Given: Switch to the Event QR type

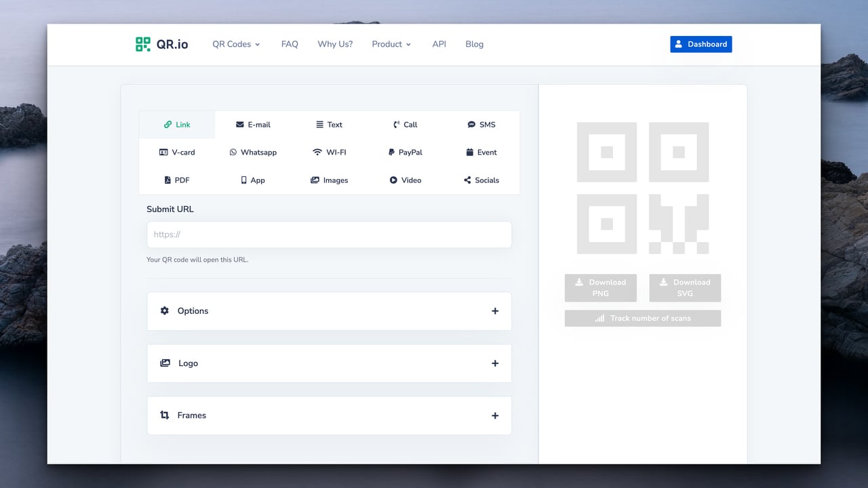Looking at the screenshot, I should click(x=481, y=152).
